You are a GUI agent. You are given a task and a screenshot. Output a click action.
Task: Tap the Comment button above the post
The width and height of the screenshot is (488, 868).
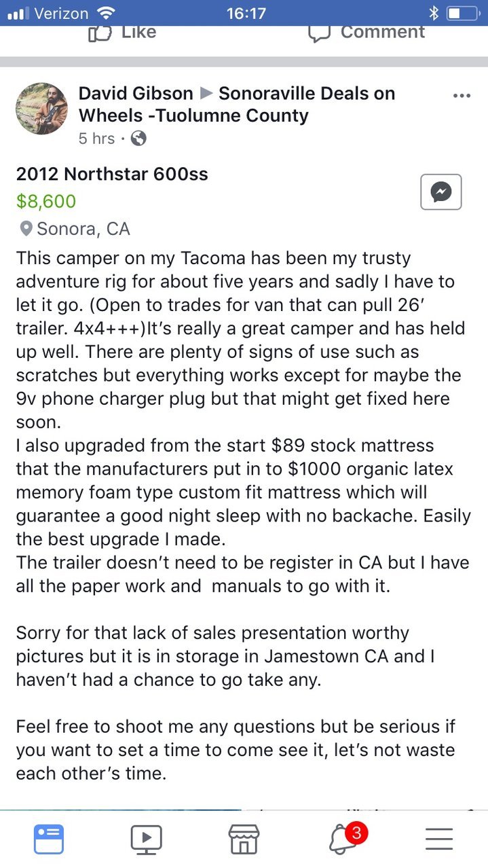pos(367,32)
